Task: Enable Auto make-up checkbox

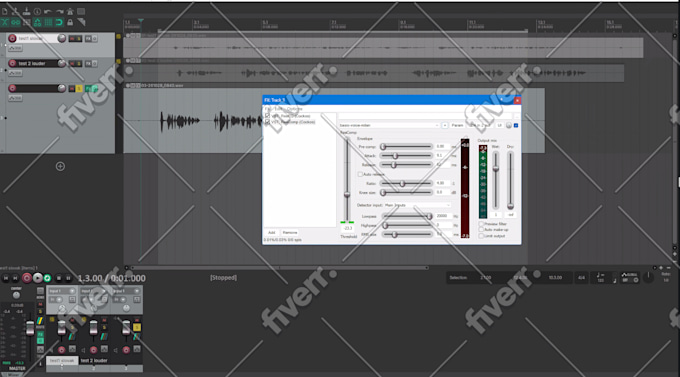Action: [x=481, y=230]
